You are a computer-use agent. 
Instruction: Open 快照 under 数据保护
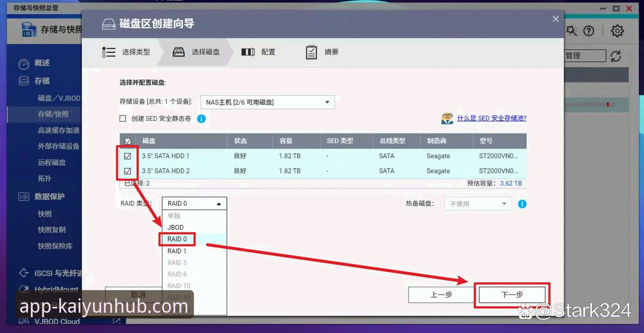[x=45, y=214]
